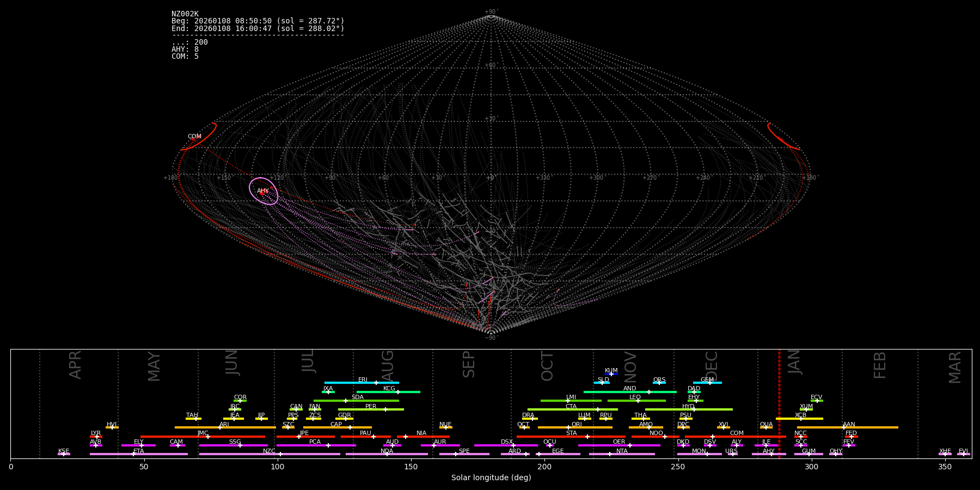Select the AND shower label
Image resolution: width=980 pixels, height=490 pixels.
tap(630, 389)
